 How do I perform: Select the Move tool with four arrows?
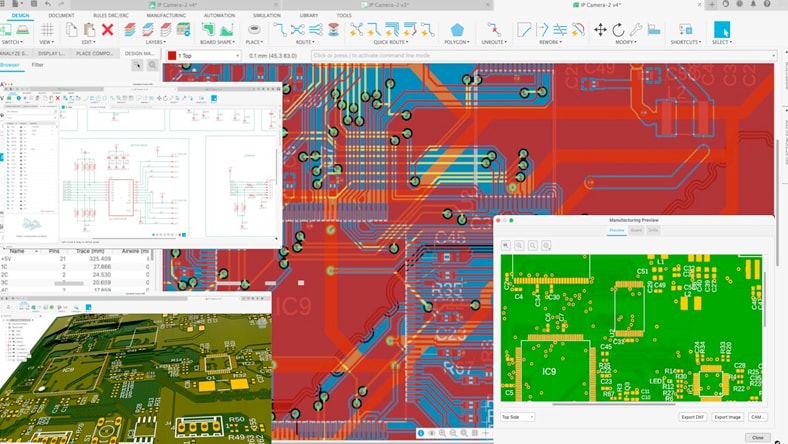[x=600, y=30]
